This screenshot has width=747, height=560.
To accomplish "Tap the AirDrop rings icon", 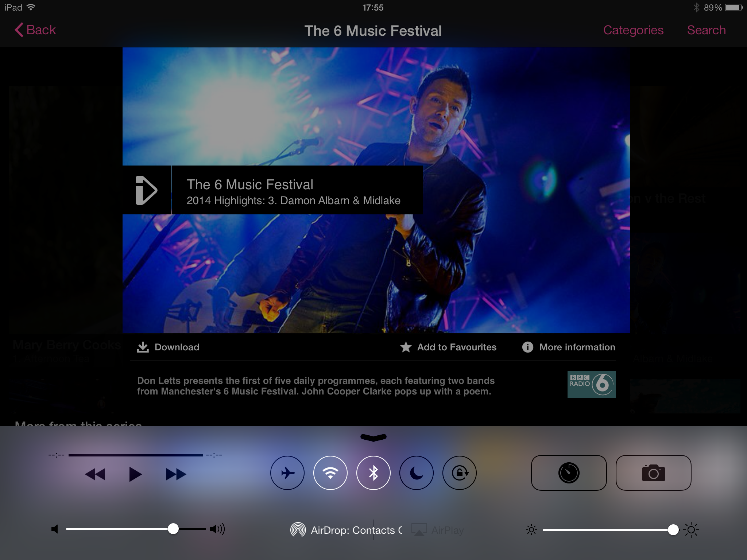I will coord(298,530).
